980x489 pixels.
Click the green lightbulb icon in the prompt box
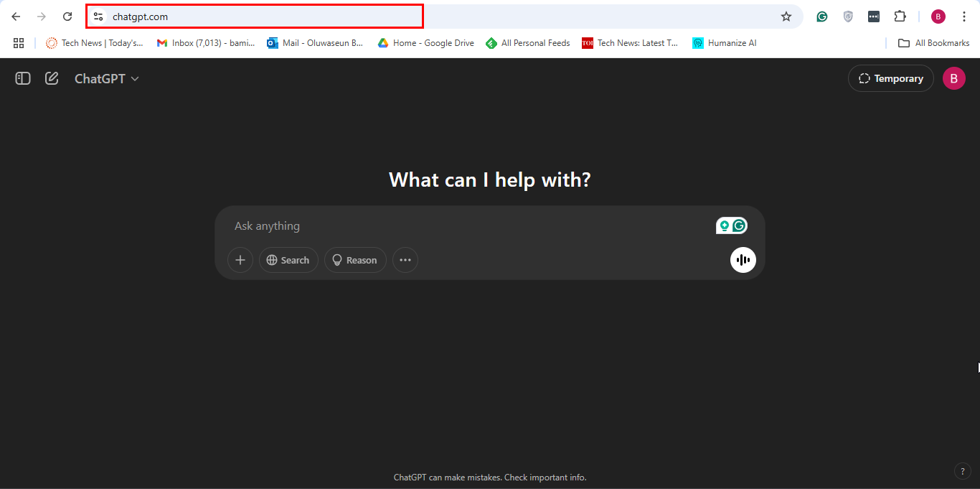pos(725,226)
